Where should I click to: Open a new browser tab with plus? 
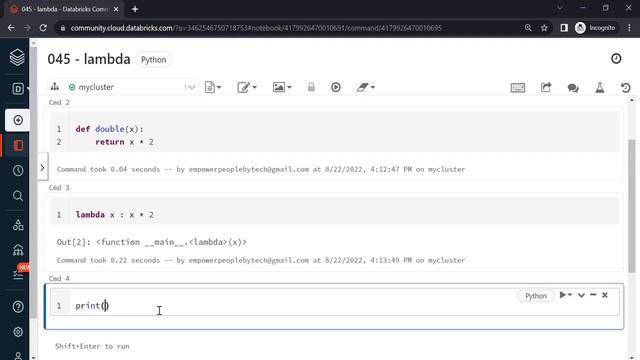135,9
